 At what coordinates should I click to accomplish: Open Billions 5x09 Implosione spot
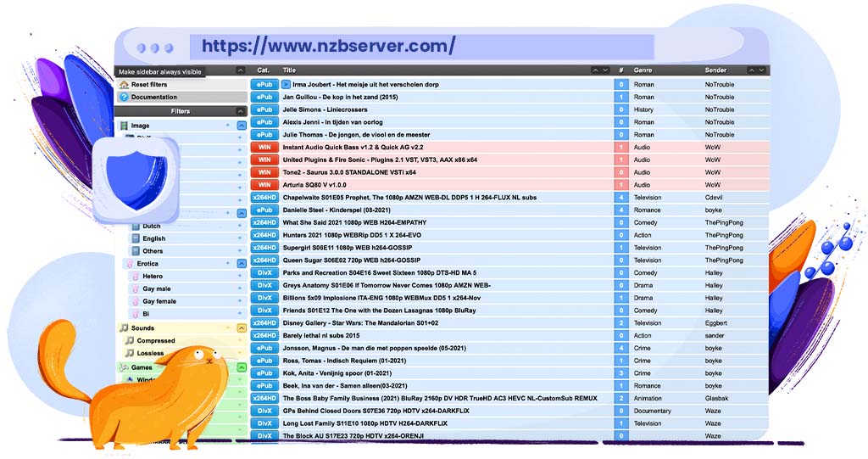[382, 299]
